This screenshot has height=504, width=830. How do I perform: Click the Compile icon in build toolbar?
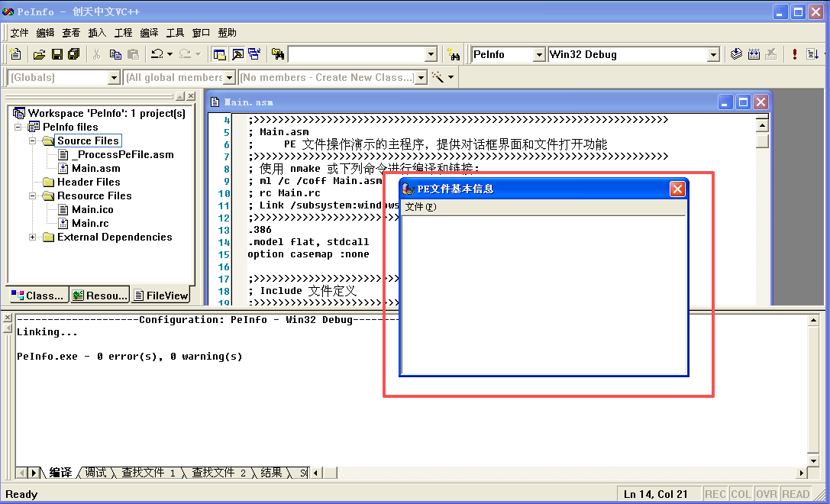point(736,54)
